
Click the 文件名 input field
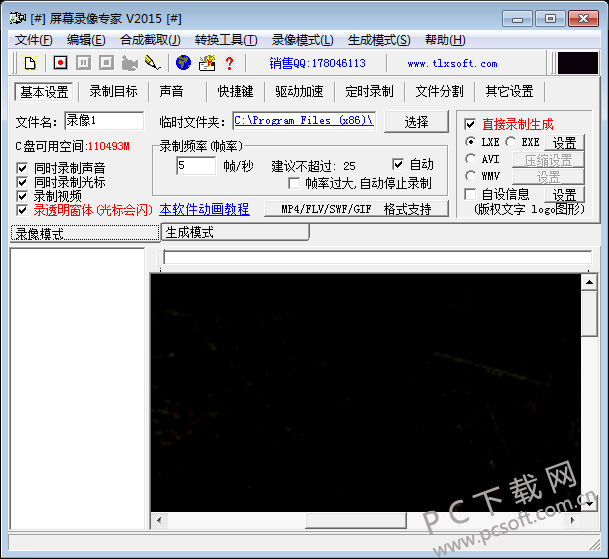[104, 121]
